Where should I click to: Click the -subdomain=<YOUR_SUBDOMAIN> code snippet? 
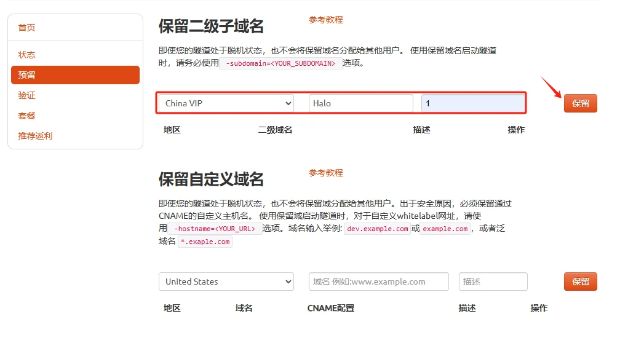point(280,63)
